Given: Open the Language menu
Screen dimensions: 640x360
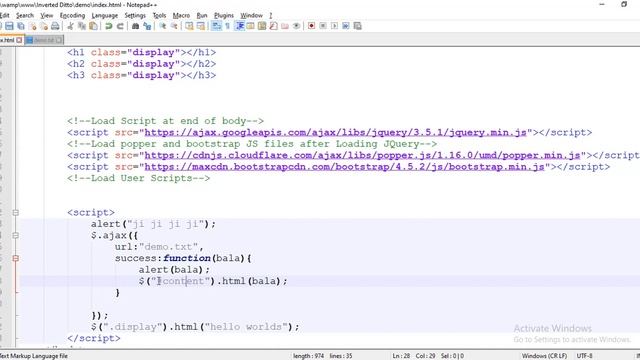Looking at the screenshot, I should [104, 16].
